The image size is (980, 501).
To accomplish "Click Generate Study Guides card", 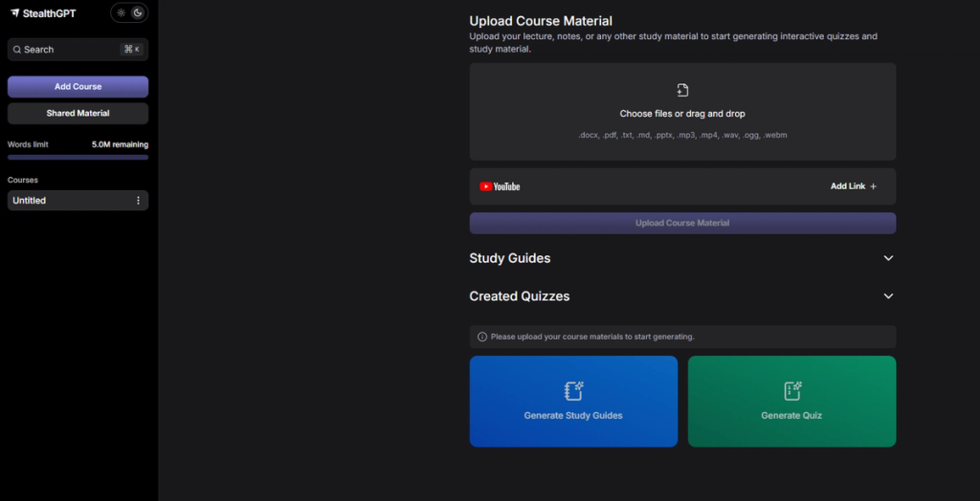I will (573, 402).
